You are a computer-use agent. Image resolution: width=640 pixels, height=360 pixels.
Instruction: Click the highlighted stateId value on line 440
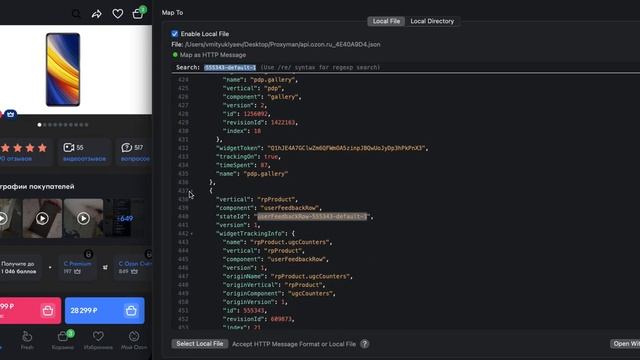point(312,216)
